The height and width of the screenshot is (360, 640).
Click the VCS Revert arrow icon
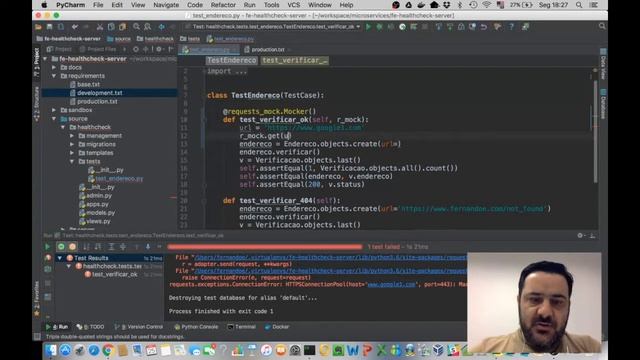pyautogui.click(x=484, y=27)
